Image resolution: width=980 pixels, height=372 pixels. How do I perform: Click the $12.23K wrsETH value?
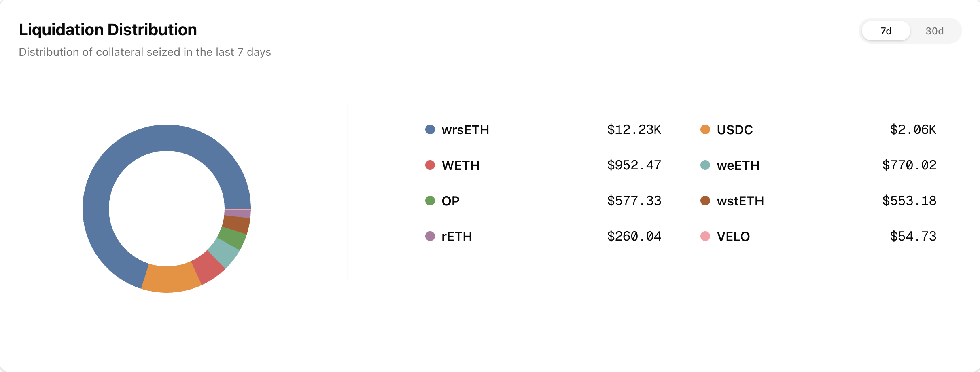(634, 130)
